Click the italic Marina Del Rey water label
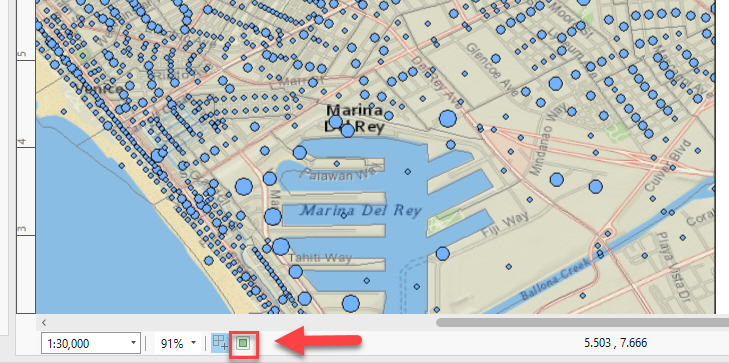The width and height of the screenshot is (729, 363). click(x=361, y=211)
